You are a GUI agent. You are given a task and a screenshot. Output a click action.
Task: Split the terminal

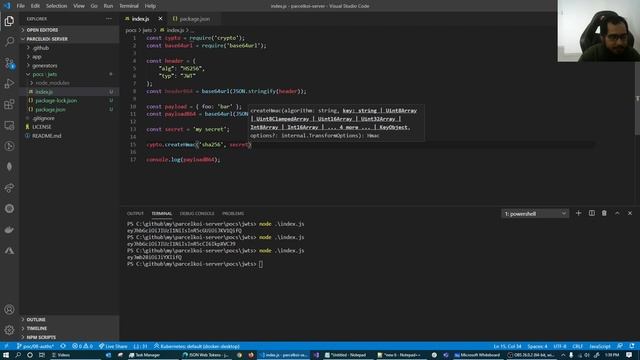(x=591, y=213)
